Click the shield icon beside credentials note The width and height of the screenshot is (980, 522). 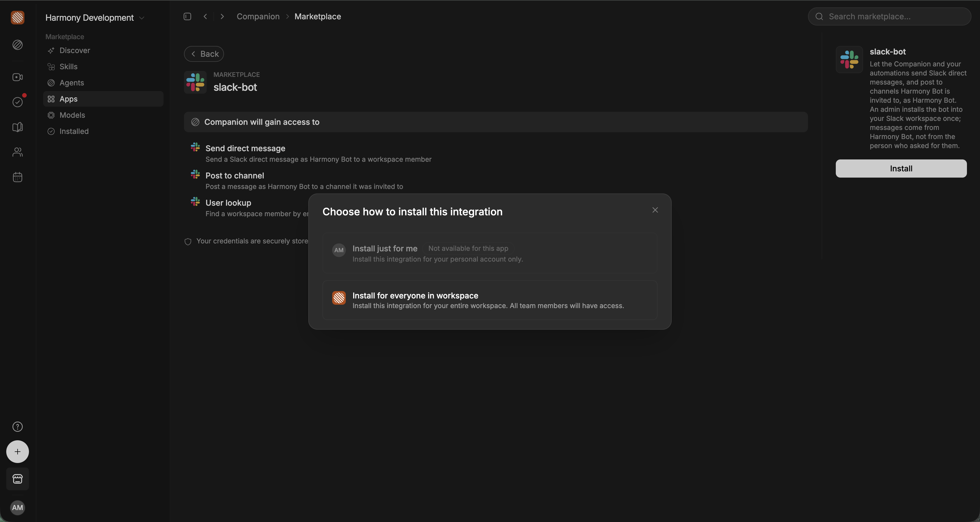pos(188,242)
